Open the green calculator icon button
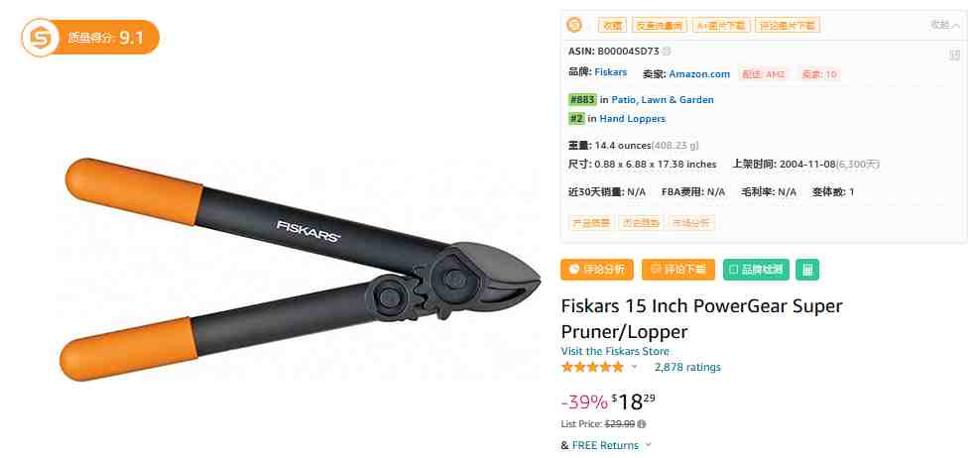 tap(806, 270)
